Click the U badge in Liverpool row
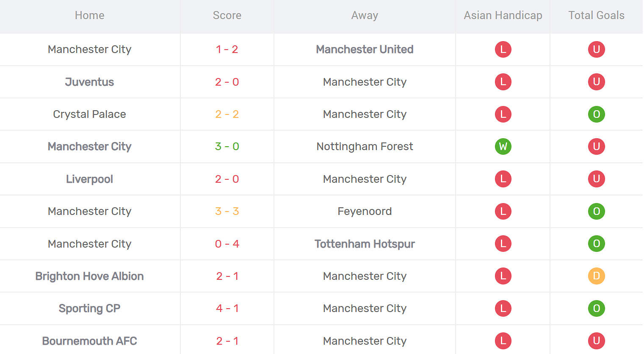This screenshot has height=354, width=644. [596, 179]
